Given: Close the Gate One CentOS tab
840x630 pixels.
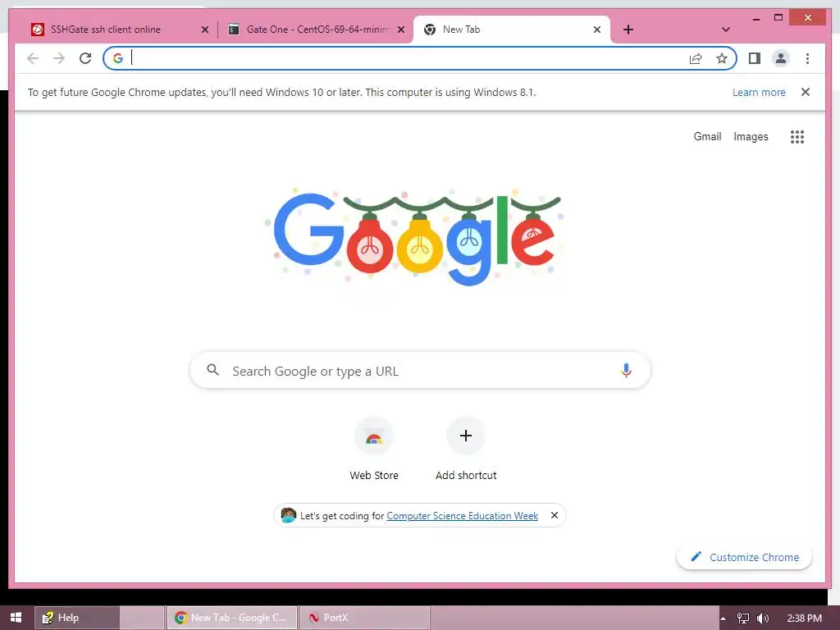Looking at the screenshot, I should pyautogui.click(x=400, y=30).
